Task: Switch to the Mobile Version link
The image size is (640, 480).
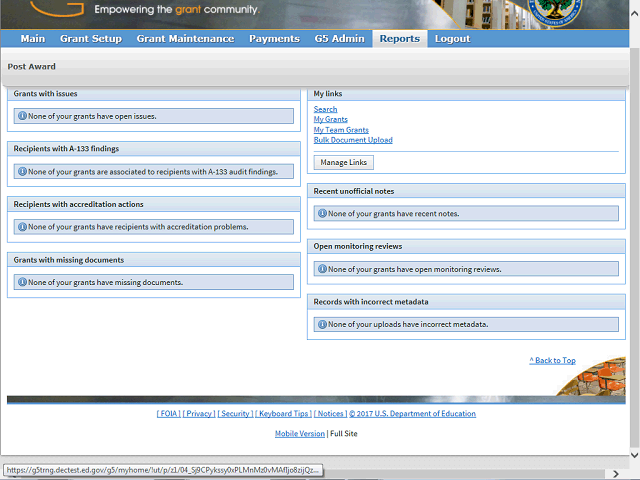Action: (300, 434)
